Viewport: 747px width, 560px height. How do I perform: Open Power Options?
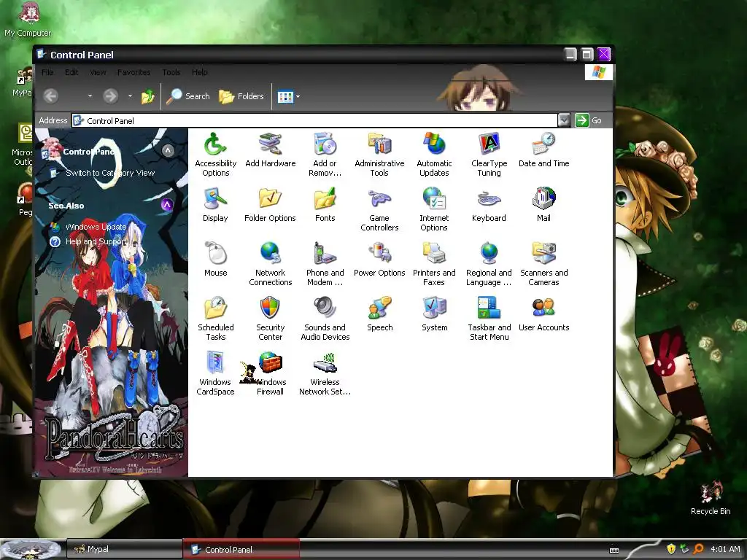(379, 259)
